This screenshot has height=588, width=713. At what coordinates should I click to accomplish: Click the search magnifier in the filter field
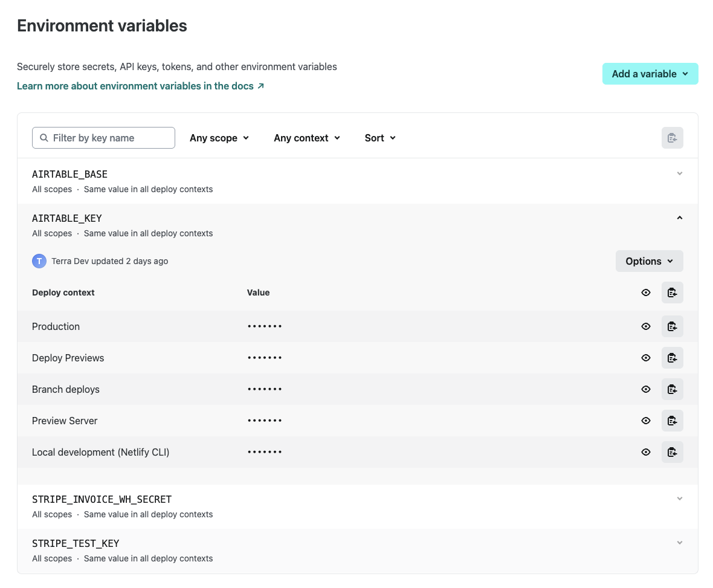[44, 138]
